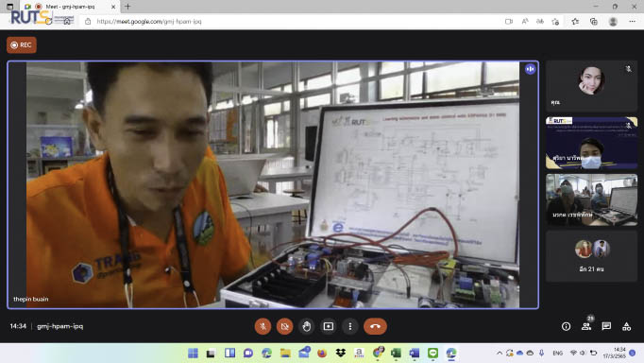The width and height of the screenshot is (644, 363).
Task: Open a new browser tab
Action: pos(127,7)
